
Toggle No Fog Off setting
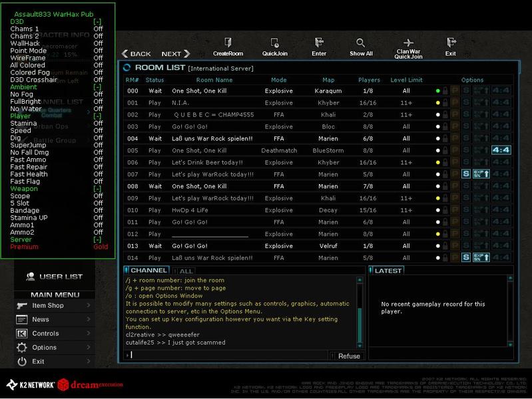click(x=98, y=94)
